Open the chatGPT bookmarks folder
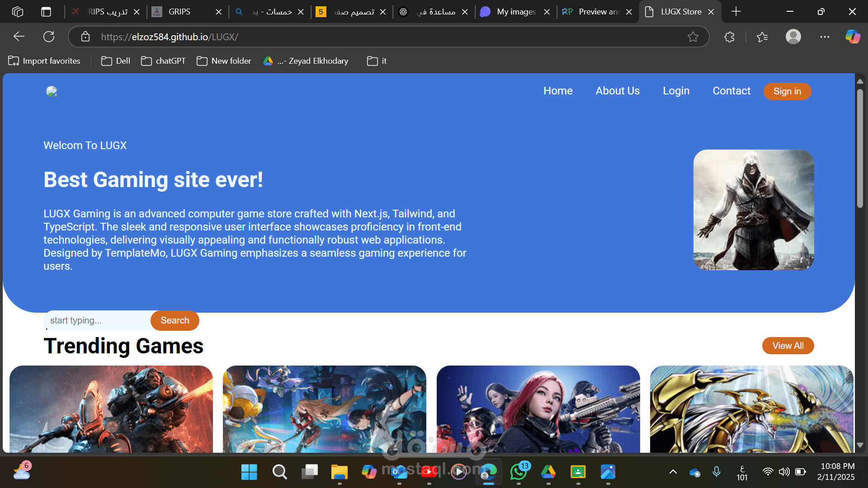 pyautogui.click(x=163, y=61)
